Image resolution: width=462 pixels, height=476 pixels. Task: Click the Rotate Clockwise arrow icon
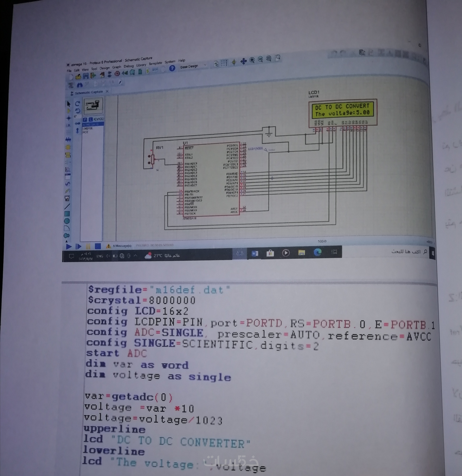(x=77, y=104)
